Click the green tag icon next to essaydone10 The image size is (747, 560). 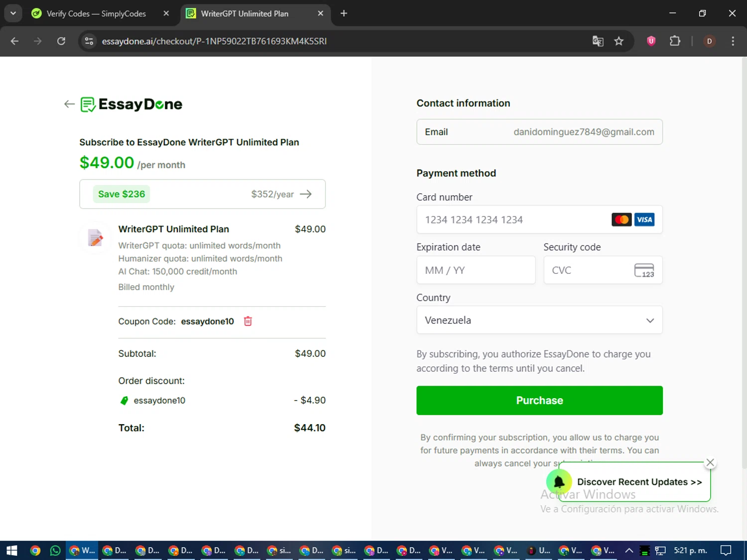pos(124,400)
